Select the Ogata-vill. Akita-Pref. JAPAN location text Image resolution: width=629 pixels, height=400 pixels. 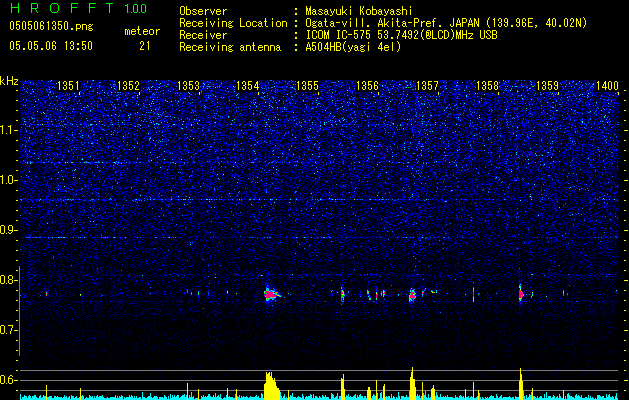[447, 23]
